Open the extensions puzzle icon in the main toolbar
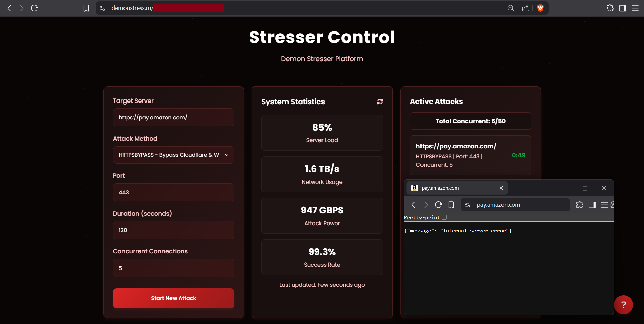The height and width of the screenshot is (324, 644). point(610,8)
